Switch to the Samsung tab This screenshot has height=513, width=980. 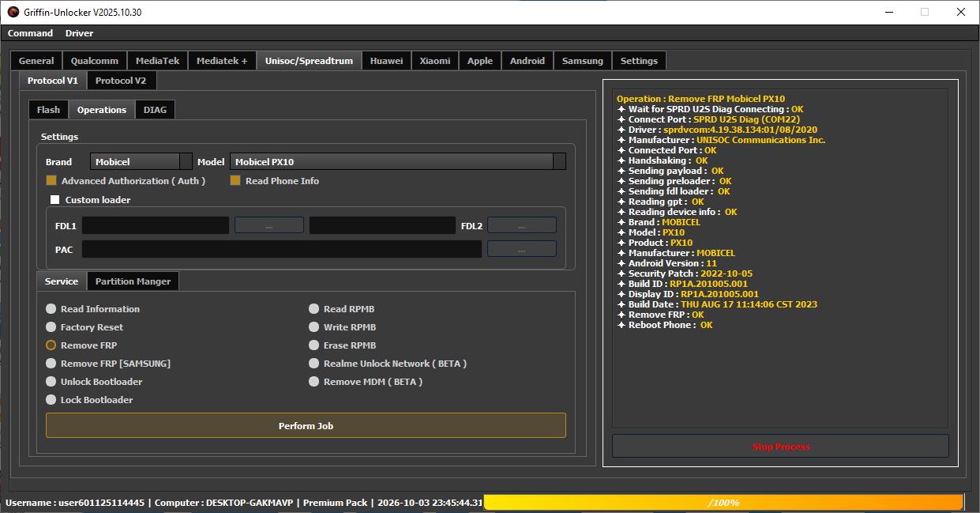582,61
